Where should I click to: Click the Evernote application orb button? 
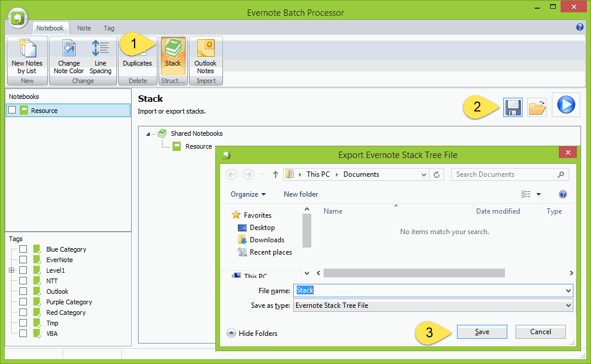coord(18,18)
